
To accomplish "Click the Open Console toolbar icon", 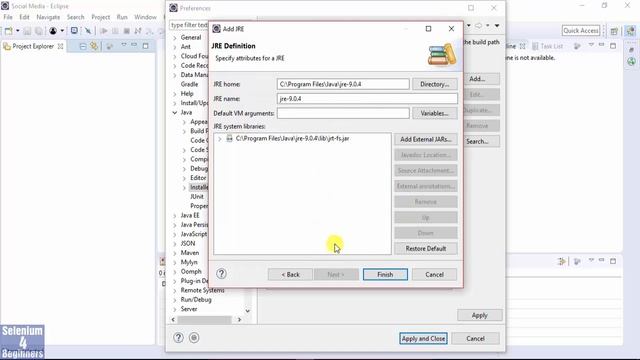I will click(x=74, y=31).
